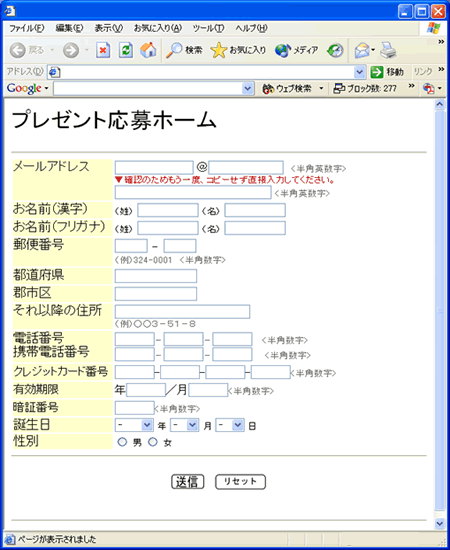This screenshot has height=550, width=450.
Task: Expand the birth year dropdown
Action: pyautogui.click(x=134, y=425)
